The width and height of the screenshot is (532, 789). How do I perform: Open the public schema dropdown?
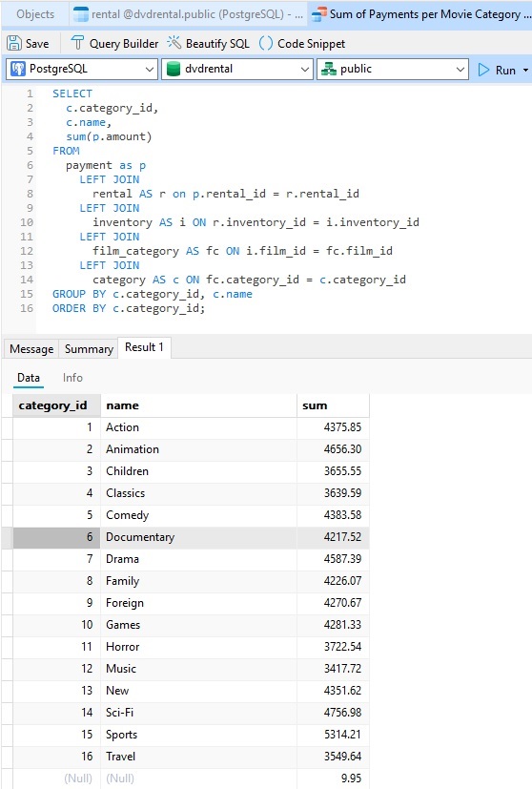tap(392, 69)
